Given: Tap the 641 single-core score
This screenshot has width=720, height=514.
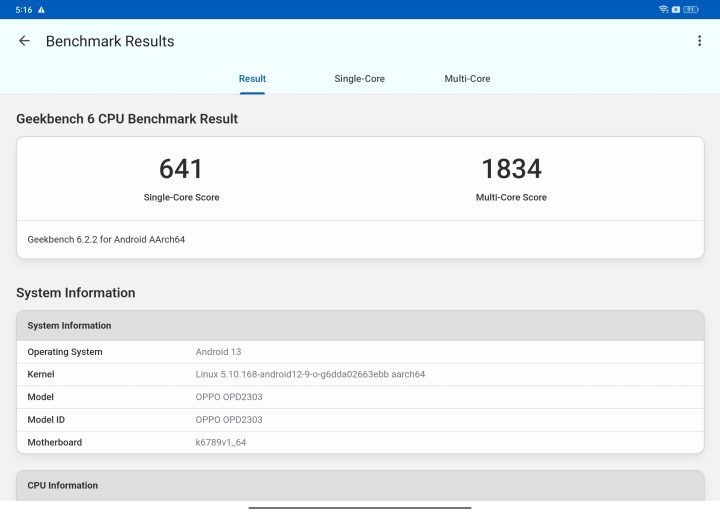Looking at the screenshot, I should [x=181, y=169].
